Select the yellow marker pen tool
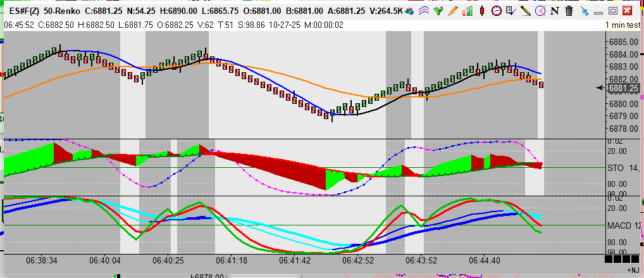This screenshot has height=278, width=644. pyautogui.click(x=525, y=11)
